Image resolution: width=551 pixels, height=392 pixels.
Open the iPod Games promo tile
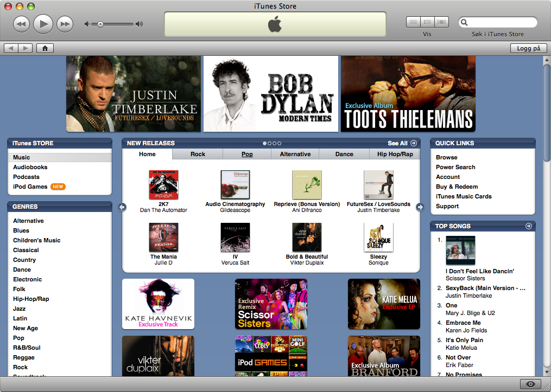[x=271, y=356]
